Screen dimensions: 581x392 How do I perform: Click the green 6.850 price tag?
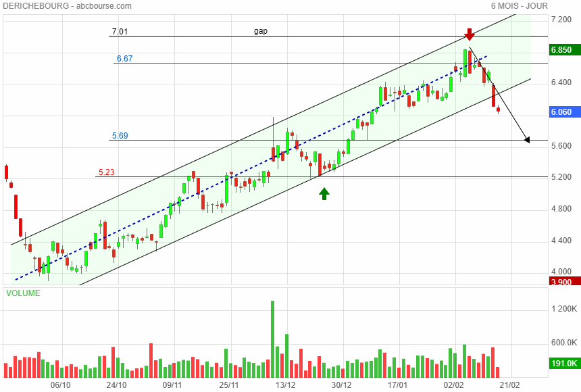[x=565, y=50]
